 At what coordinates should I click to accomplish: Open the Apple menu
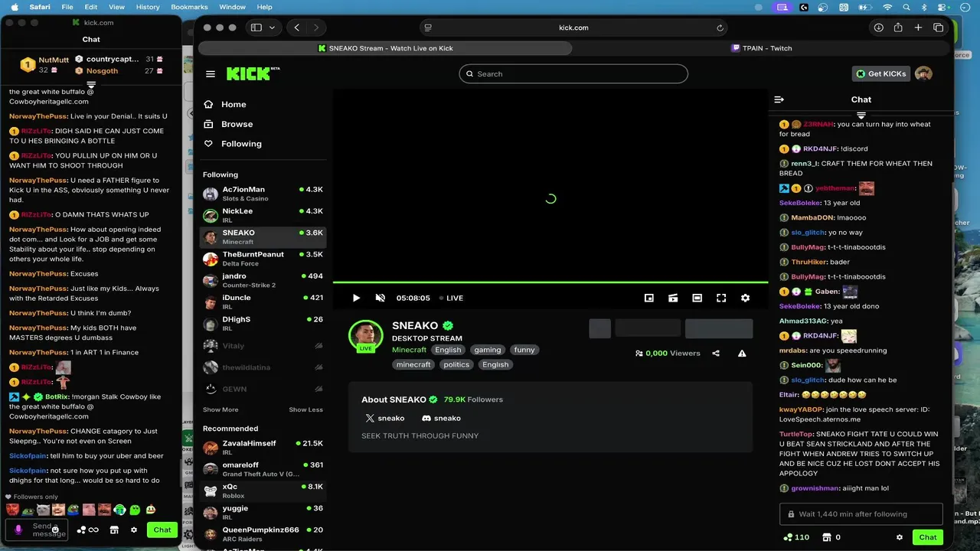(15, 7)
